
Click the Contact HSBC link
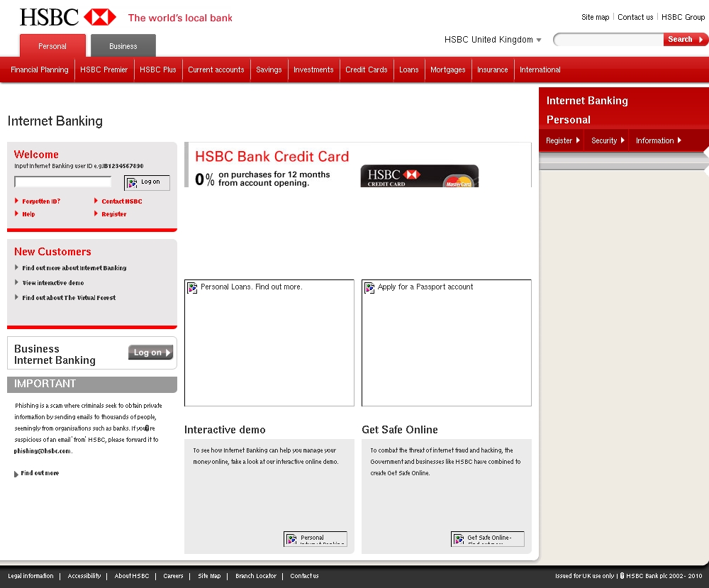click(x=122, y=201)
